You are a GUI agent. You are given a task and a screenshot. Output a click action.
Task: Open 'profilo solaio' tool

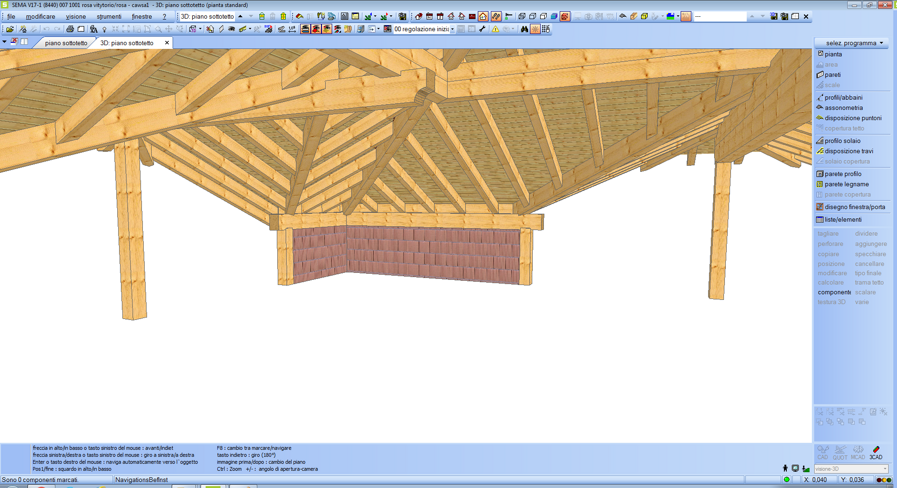842,141
